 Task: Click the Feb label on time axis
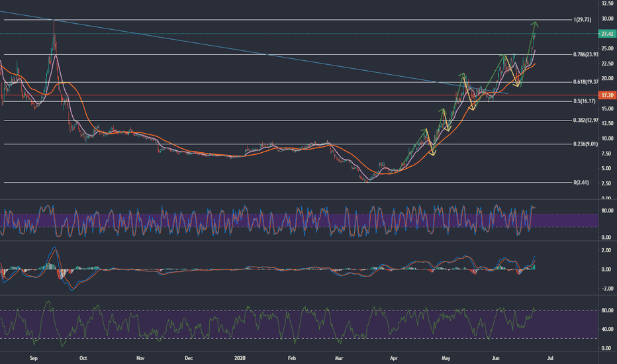(291, 358)
